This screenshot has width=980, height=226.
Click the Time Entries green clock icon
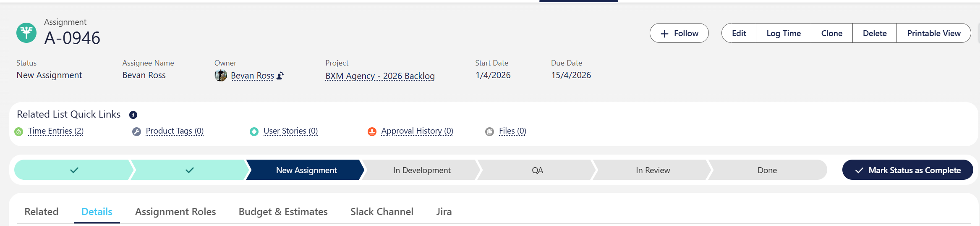pos(19,132)
